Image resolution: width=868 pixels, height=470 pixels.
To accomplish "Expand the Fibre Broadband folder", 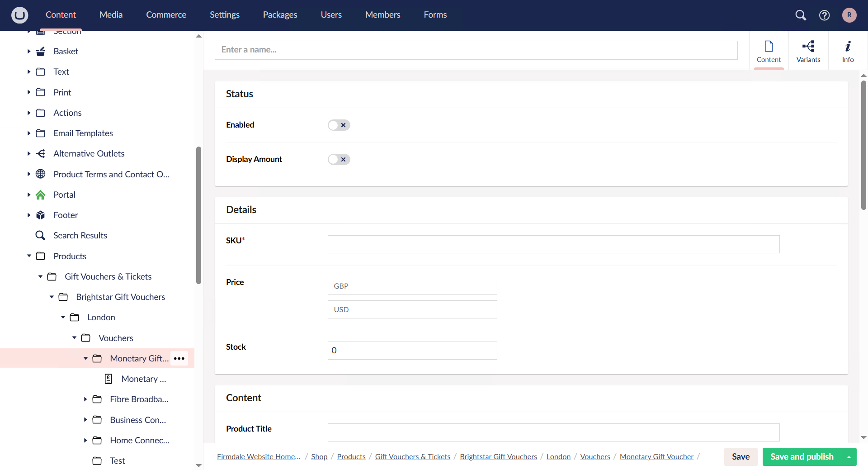I will (85, 399).
